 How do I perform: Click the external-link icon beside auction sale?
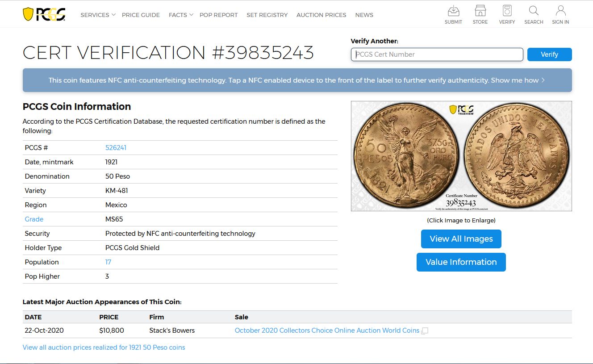pyautogui.click(x=425, y=331)
